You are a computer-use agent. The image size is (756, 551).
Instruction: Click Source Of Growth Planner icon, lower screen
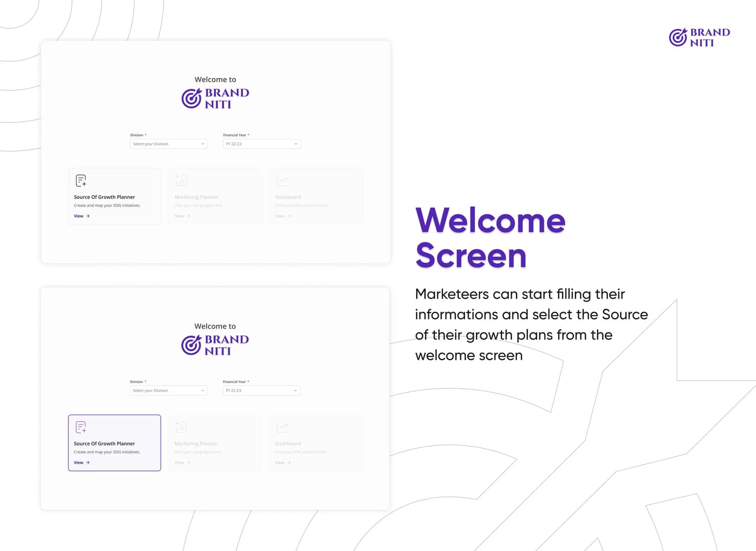click(81, 427)
